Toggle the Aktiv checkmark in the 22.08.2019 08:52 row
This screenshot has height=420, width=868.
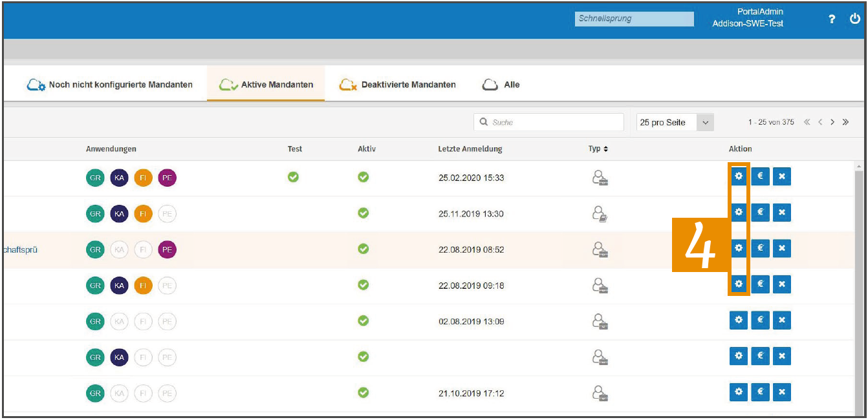(x=363, y=247)
